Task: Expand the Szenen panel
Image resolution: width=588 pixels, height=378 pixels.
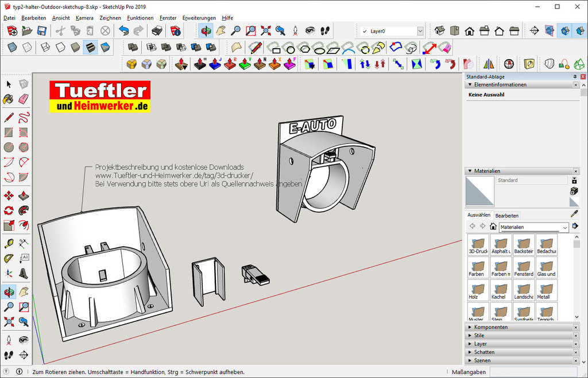Action: click(x=470, y=360)
